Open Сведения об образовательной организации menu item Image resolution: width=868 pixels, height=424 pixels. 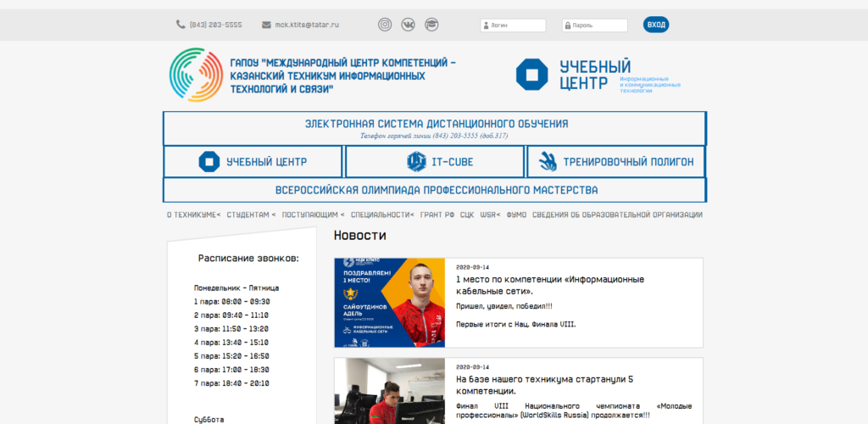[617, 215]
